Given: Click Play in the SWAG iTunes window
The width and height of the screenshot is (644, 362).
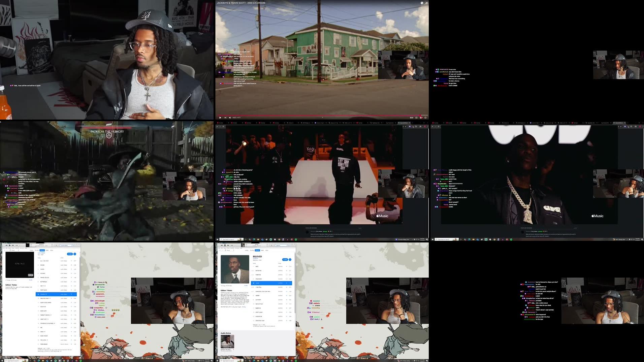Looking at the screenshot, I should [x=10, y=245].
